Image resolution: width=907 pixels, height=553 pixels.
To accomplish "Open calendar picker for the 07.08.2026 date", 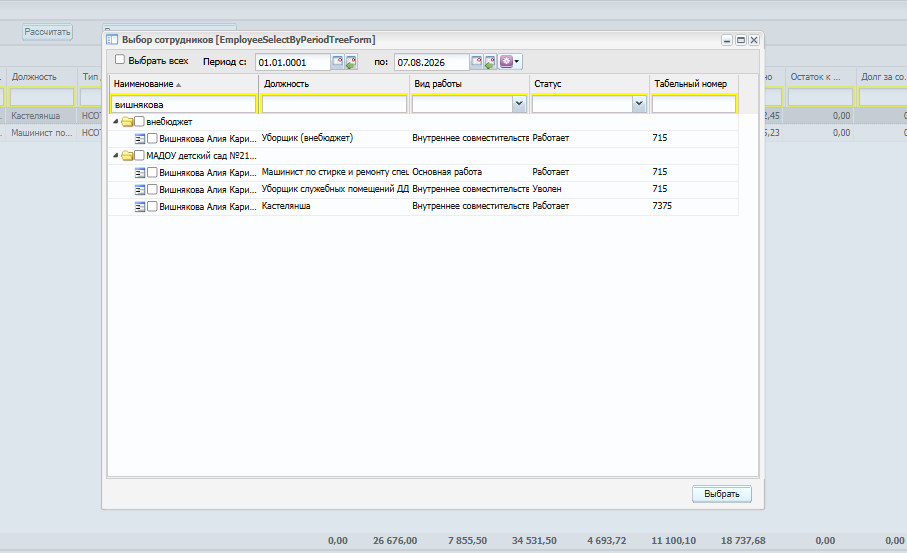I will click(x=476, y=61).
